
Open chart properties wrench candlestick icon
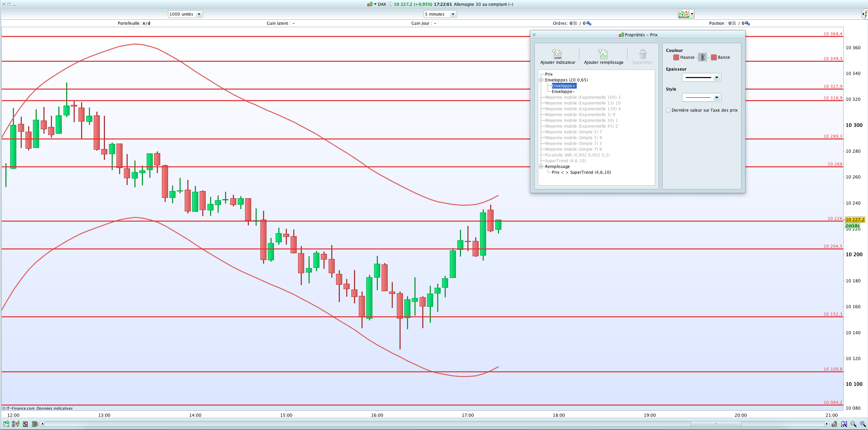[x=834, y=424]
